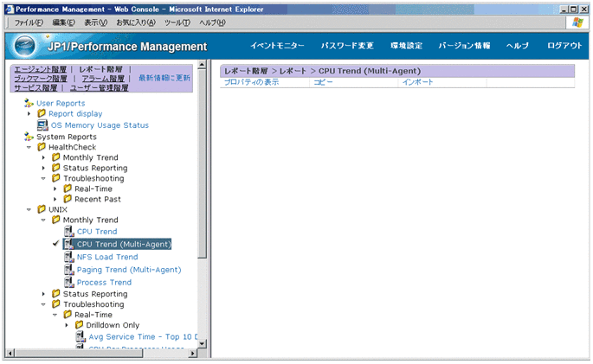Click ログアウト to log out
Image resolution: width=593 pixels, height=364 pixels.
point(564,46)
